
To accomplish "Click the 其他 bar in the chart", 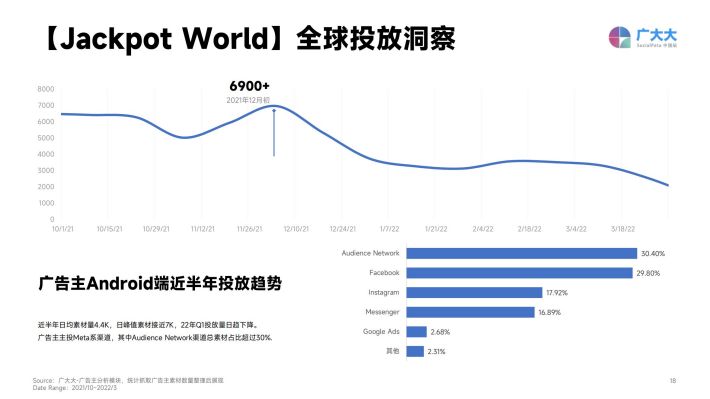I will click(415, 351).
